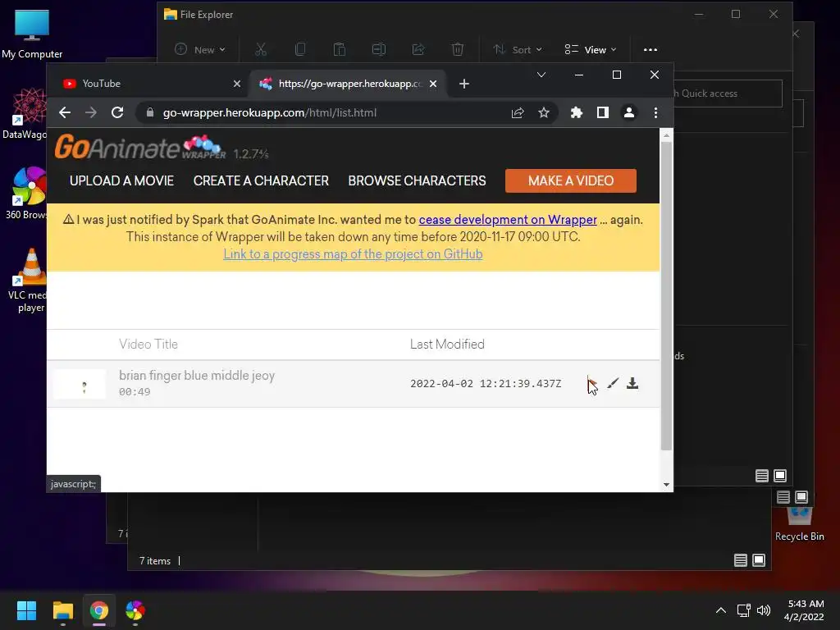Viewport: 840px width, 630px height.
Task: Click the GoAnimate Wrapper logo
Action: 139,147
